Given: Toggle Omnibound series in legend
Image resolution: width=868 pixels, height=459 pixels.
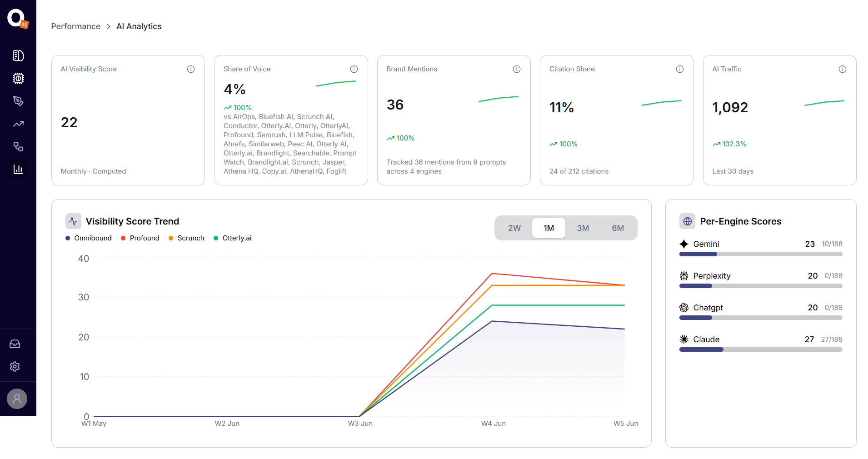Looking at the screenshot, I should click(89, 238).
